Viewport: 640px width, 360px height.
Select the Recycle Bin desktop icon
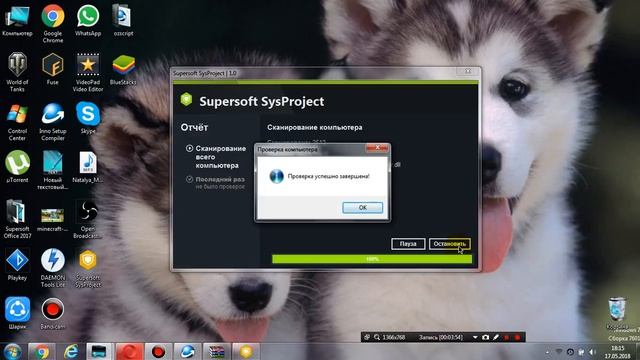617,313
